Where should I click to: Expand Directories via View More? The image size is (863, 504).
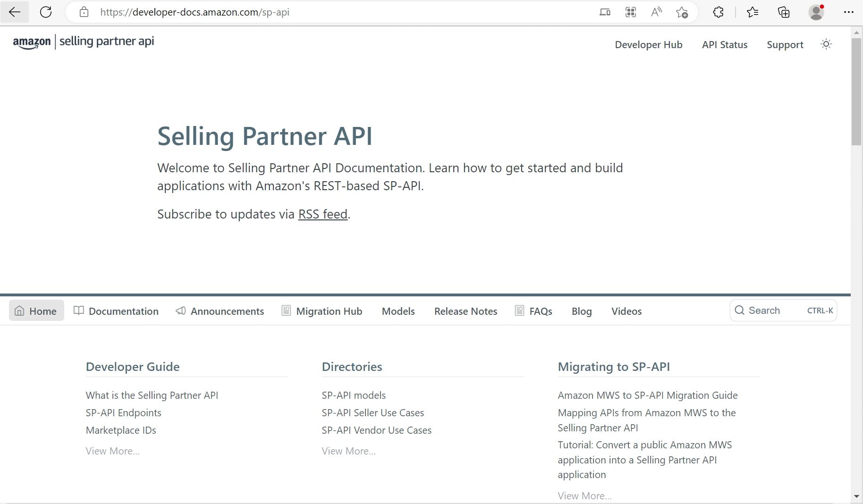point(348,451)
